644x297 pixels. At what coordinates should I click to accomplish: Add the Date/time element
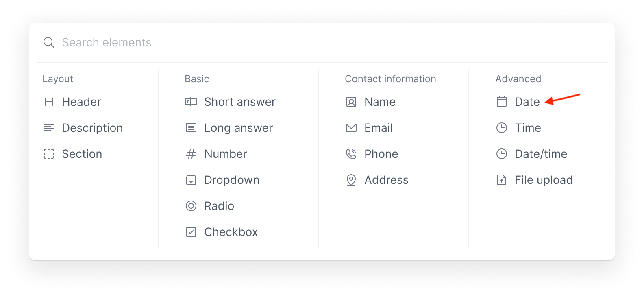click(541, 154)
